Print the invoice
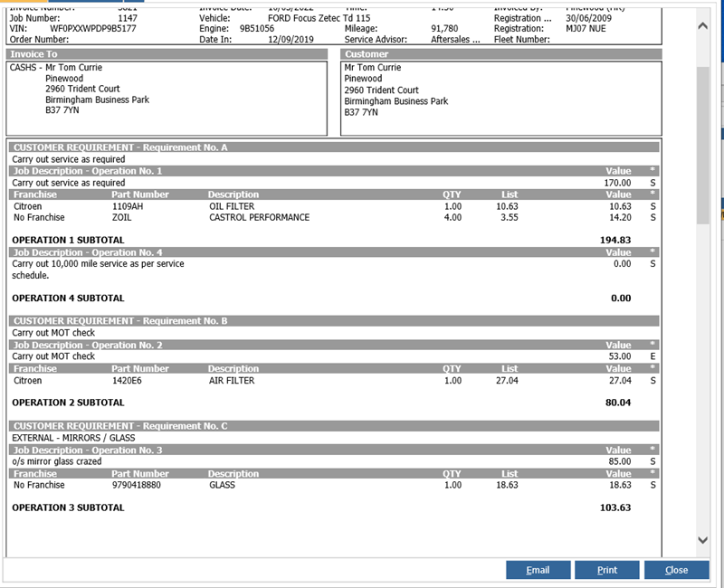This screenshot has height=588, width=724. coord(607,570)
